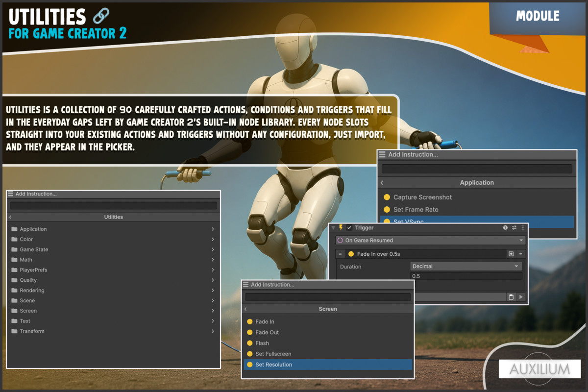Expand the Text category chevron
Image resolution: width=588 pixels, height=392 pixels.
pos(213,321)
